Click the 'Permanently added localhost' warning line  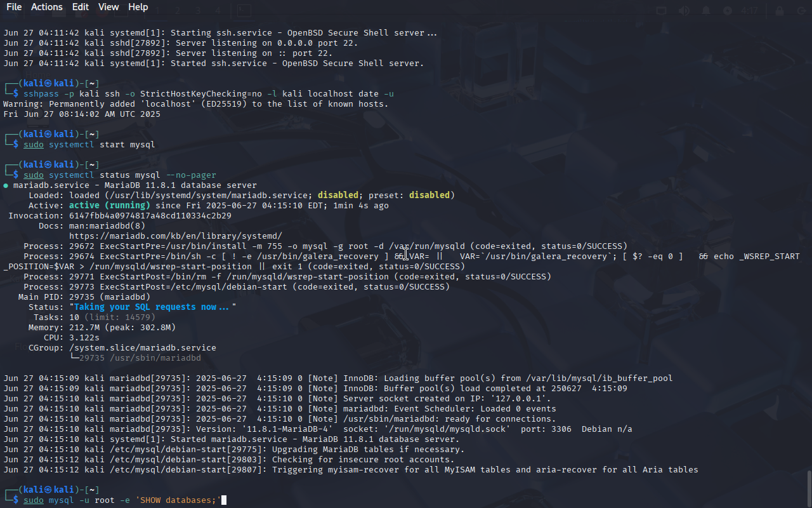click(196, 104)
